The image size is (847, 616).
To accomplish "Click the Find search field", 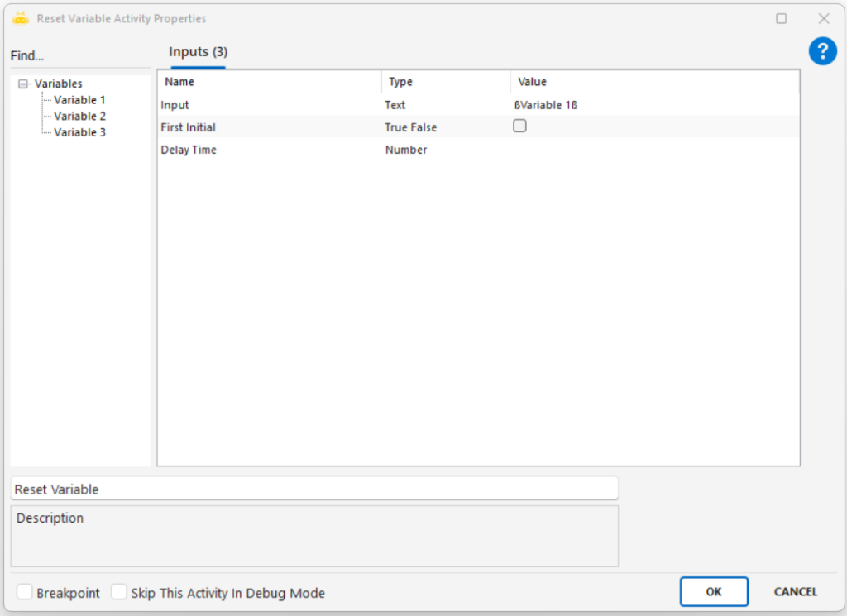I will pyautogui.click(x=79, y=56).
